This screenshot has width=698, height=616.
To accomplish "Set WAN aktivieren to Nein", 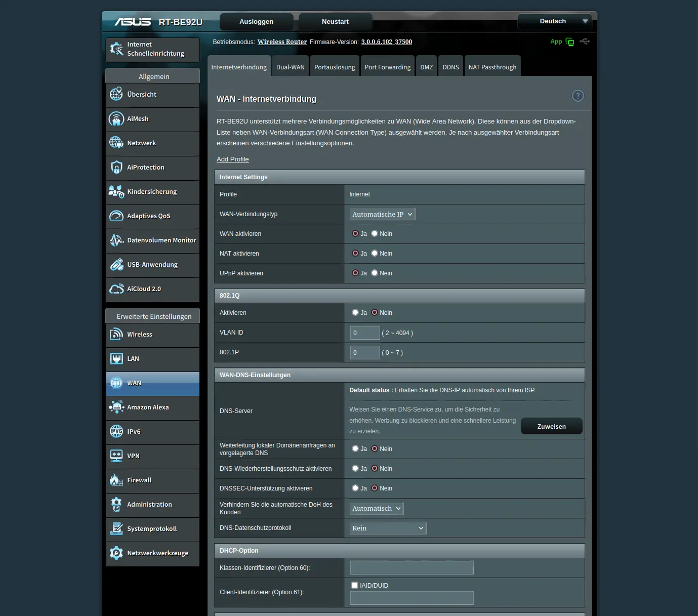I will [x=375, y=234].
